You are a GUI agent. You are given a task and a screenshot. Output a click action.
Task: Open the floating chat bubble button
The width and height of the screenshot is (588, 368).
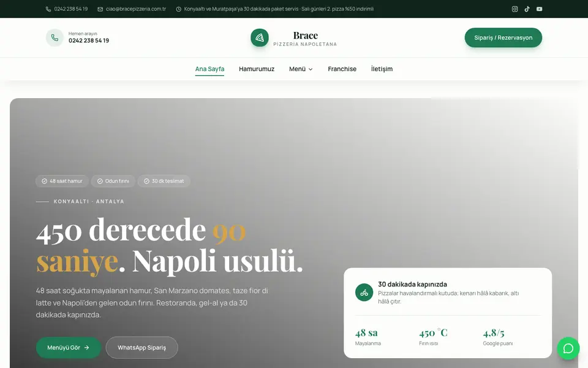(568, 348)
